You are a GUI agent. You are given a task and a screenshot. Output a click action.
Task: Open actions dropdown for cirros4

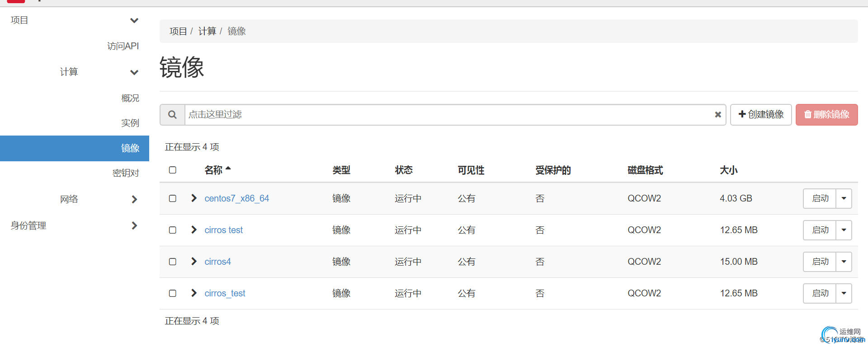[x=844, y=262]
